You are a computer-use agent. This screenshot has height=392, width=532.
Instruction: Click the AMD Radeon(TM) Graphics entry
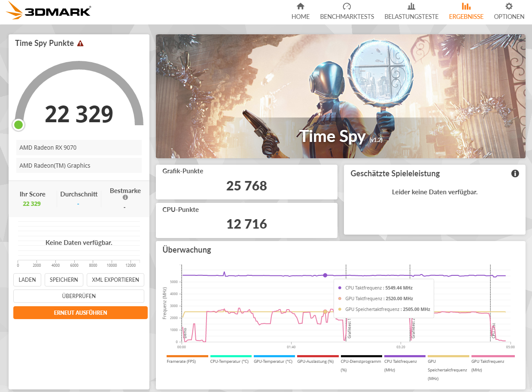[79, 166]
